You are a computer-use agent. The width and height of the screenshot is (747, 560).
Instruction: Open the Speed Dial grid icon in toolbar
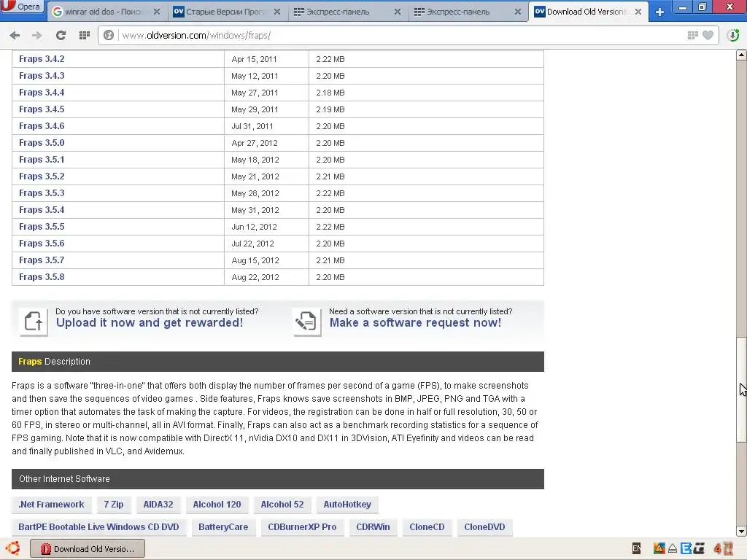coord(85,35)
